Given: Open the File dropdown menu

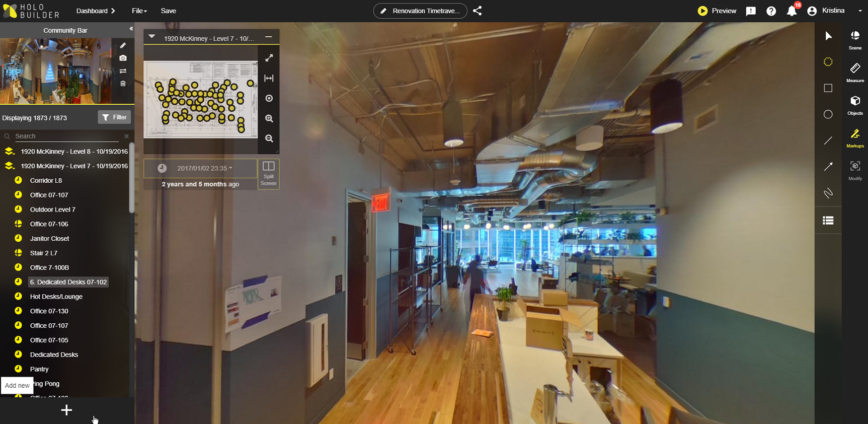Looking at the screenshot, I should (x=139, y=11).
